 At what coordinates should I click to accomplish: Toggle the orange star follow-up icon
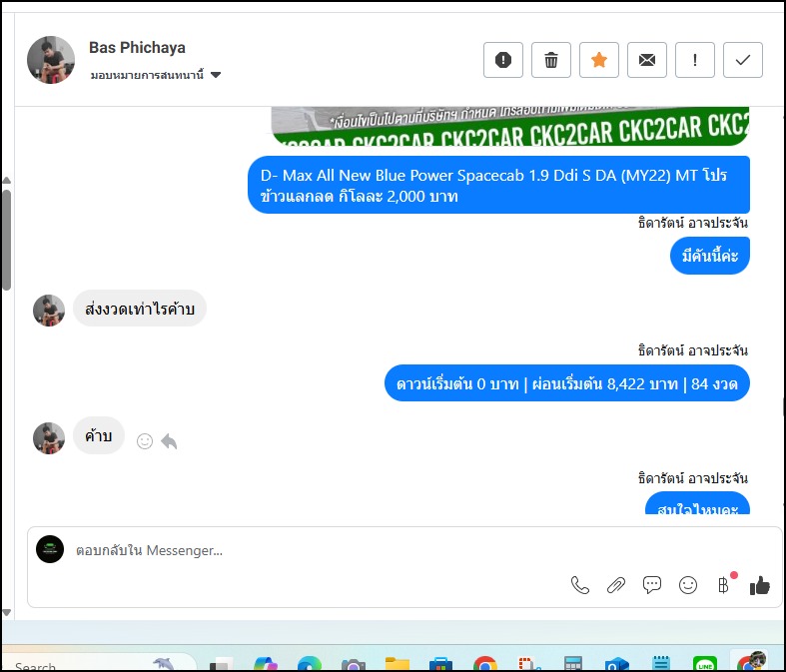click(x=599, y=60)
